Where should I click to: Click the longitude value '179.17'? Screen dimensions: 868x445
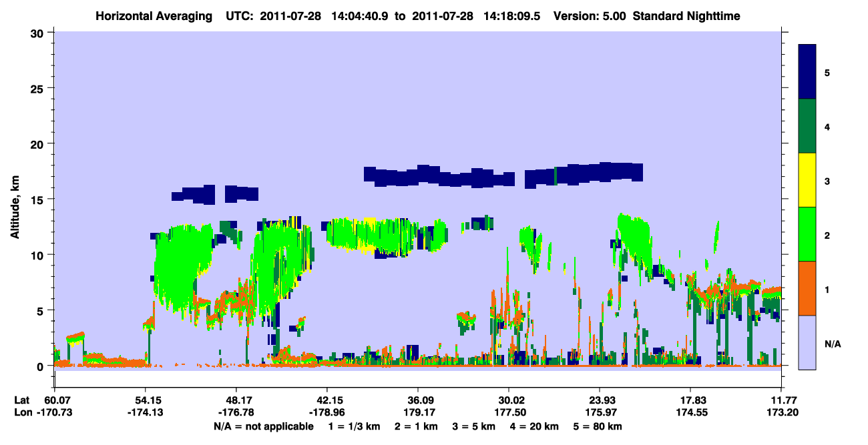point(420,413)
